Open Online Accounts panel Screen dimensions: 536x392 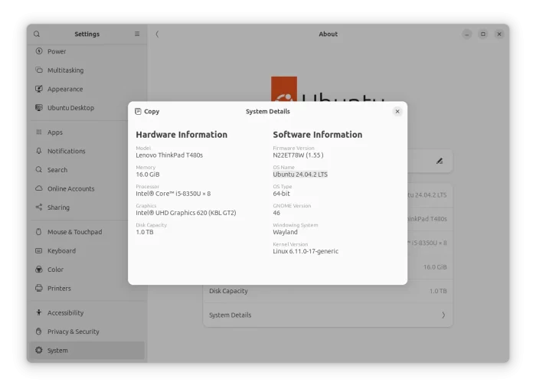tap(87, 188)
